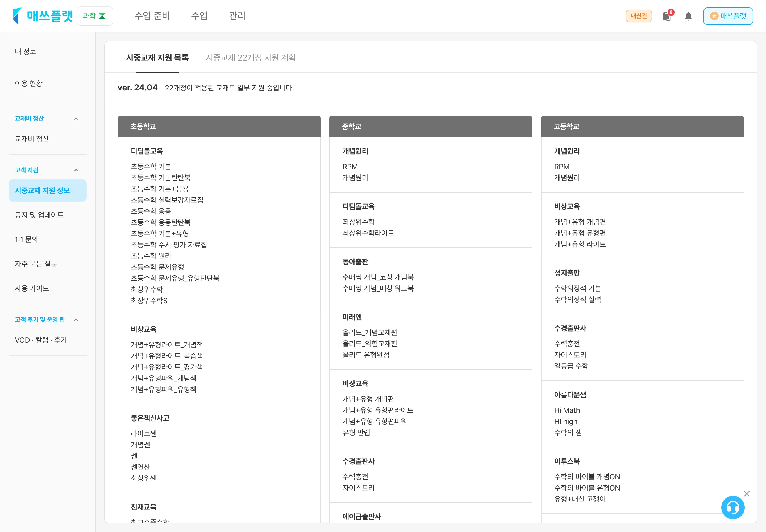Screen dimensions: 766x532
Task: Open the 교재비 정산 sidebar item
Action: [32, 139]
